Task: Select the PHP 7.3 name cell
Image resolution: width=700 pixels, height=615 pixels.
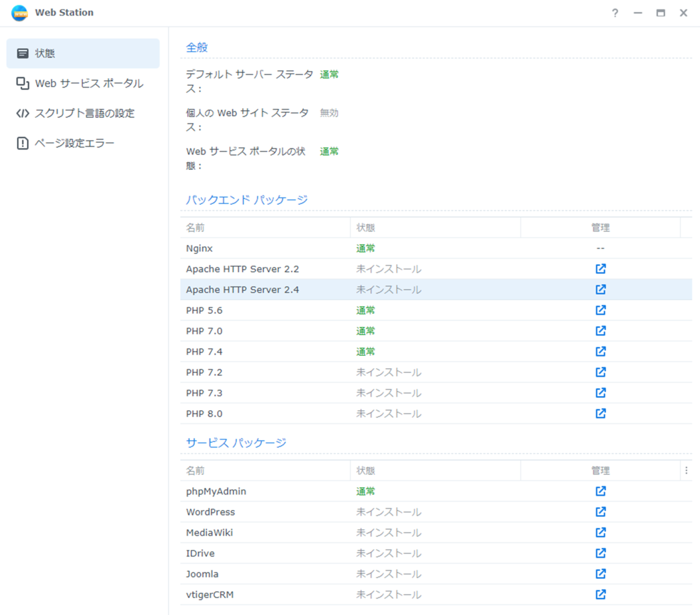Action: [x=204, y=393]
